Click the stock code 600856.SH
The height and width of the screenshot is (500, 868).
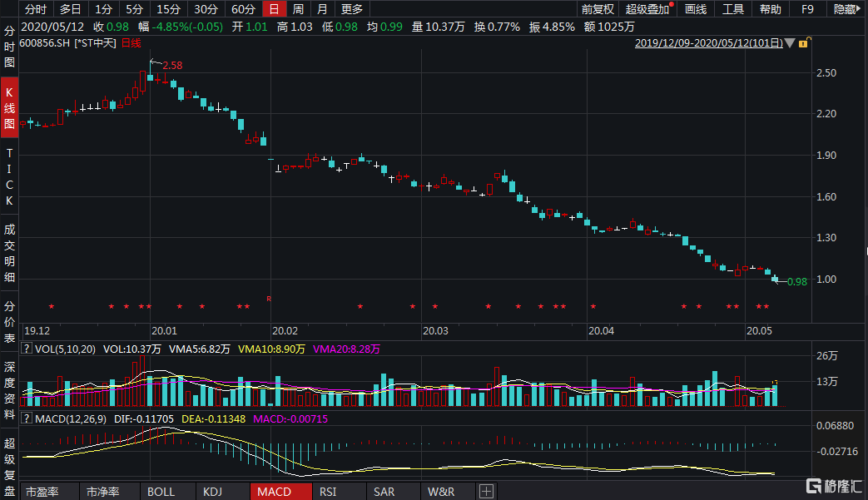coord(45,42)
